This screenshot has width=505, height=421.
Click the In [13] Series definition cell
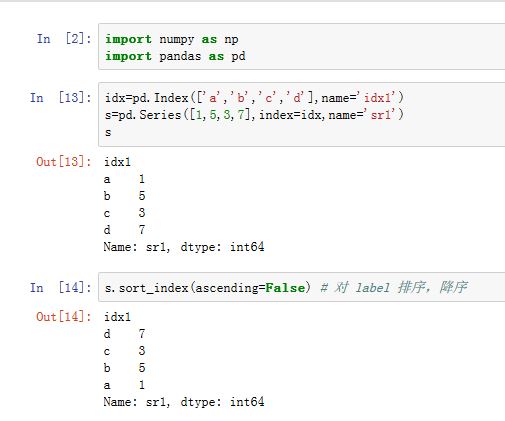[302, 114]
